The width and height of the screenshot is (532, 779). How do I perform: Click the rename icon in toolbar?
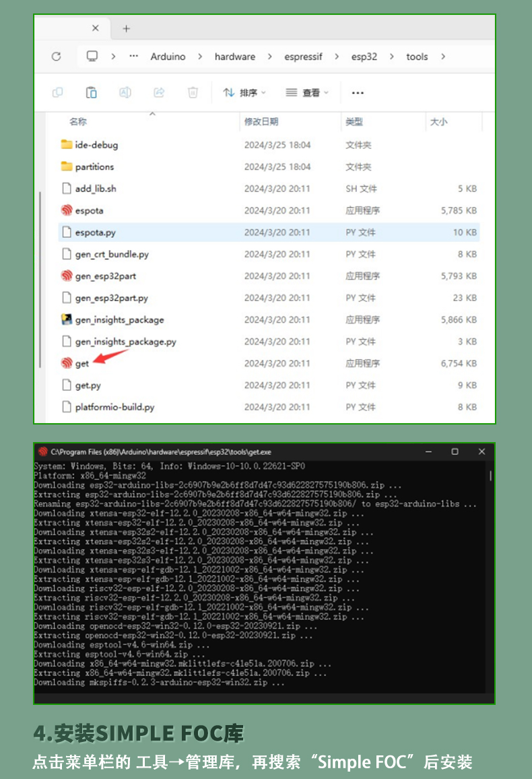click(125, 92)
